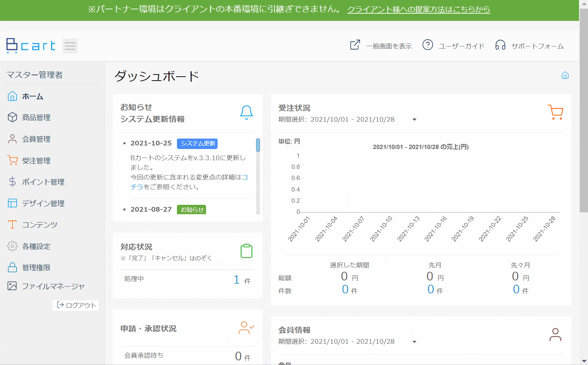Open the クライアント様への提案方法はこちらから link
Image resolution: width=588 pixels, height=365 pixels.
(419, 9)
